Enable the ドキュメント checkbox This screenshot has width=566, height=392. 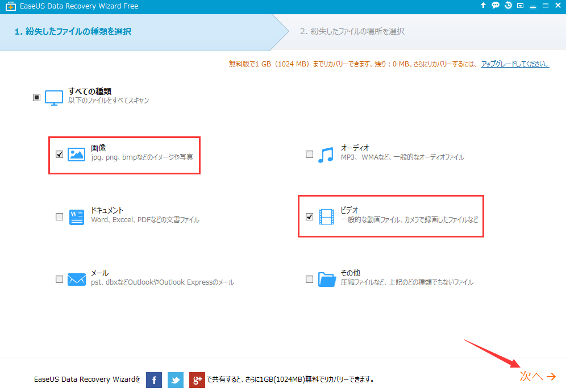59,216
